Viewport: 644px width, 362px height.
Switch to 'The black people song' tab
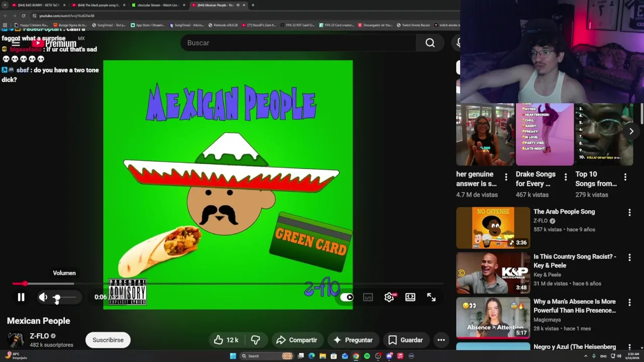(98, 5)
